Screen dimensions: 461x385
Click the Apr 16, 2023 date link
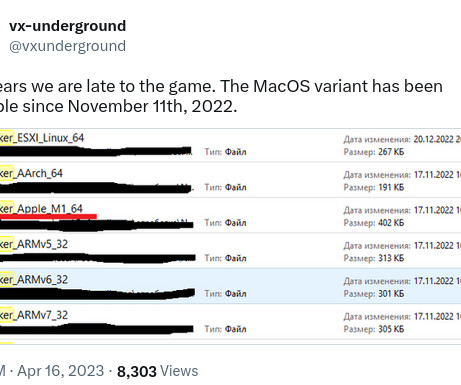pyautogui.click(x=60, y=371)
